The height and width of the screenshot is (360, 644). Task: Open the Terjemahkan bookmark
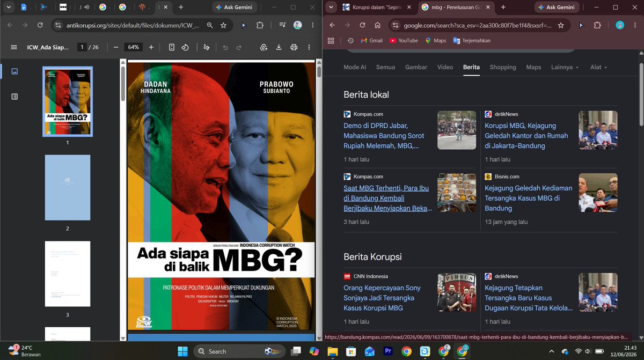472,40
